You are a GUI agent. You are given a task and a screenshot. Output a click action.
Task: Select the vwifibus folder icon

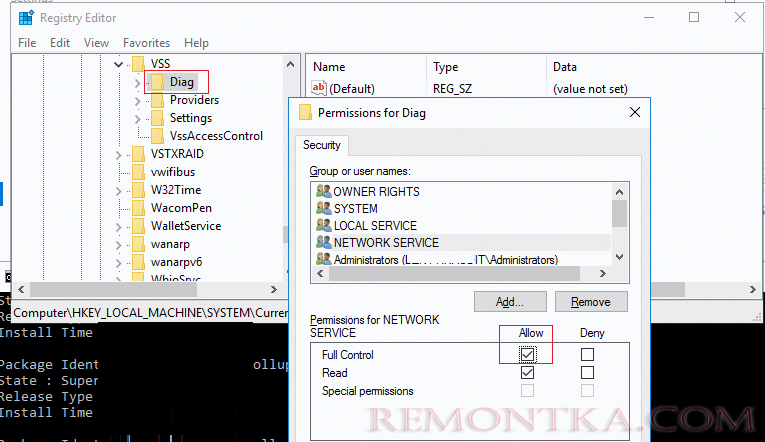click(139, 172)
